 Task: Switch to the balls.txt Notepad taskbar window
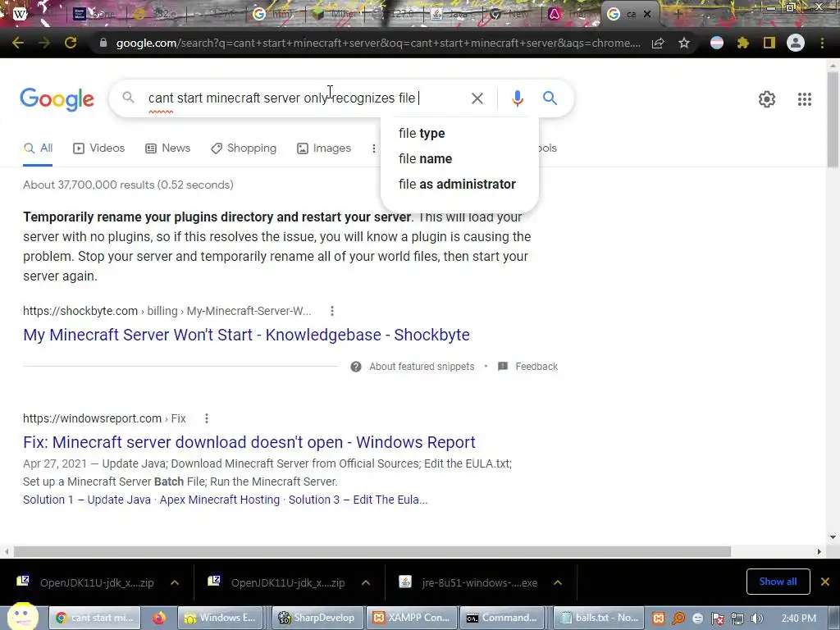[x=599, y=618]
